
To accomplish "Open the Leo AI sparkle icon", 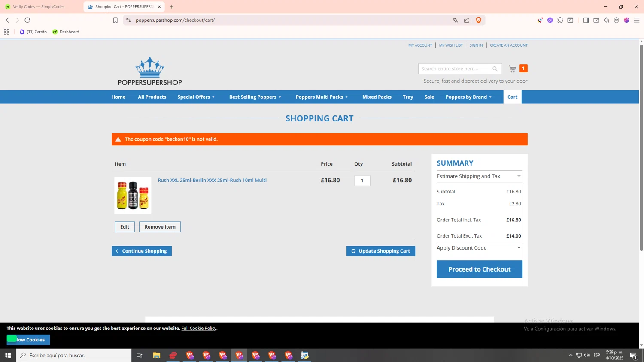I will pyautogui.click(x=606, y=20).
